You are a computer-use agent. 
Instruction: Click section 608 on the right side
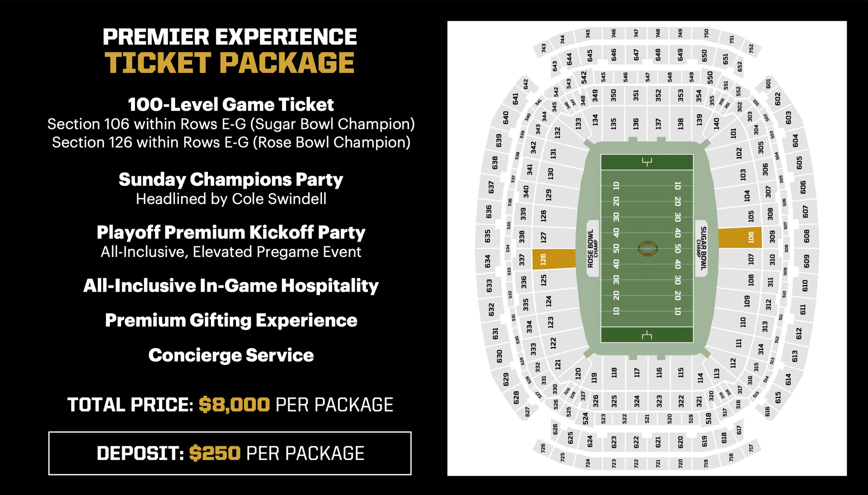tap(806, 236)
